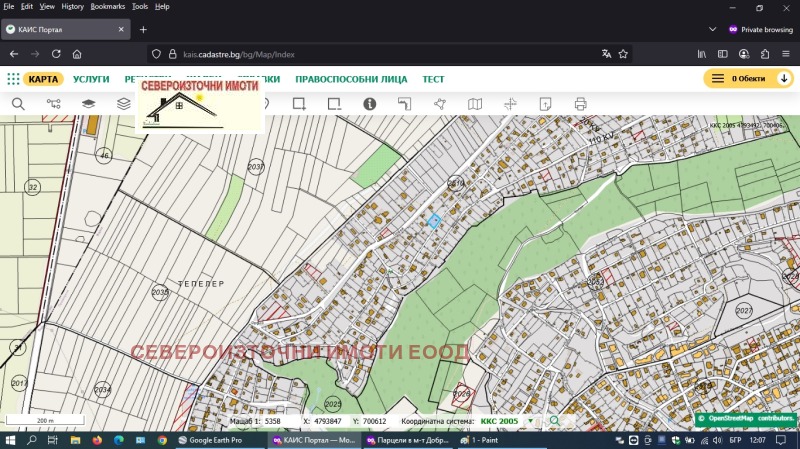This screenshot has width=800, height=449.
Task: Open the УСЛУГИ navigation item
Action: pos(91,79)
